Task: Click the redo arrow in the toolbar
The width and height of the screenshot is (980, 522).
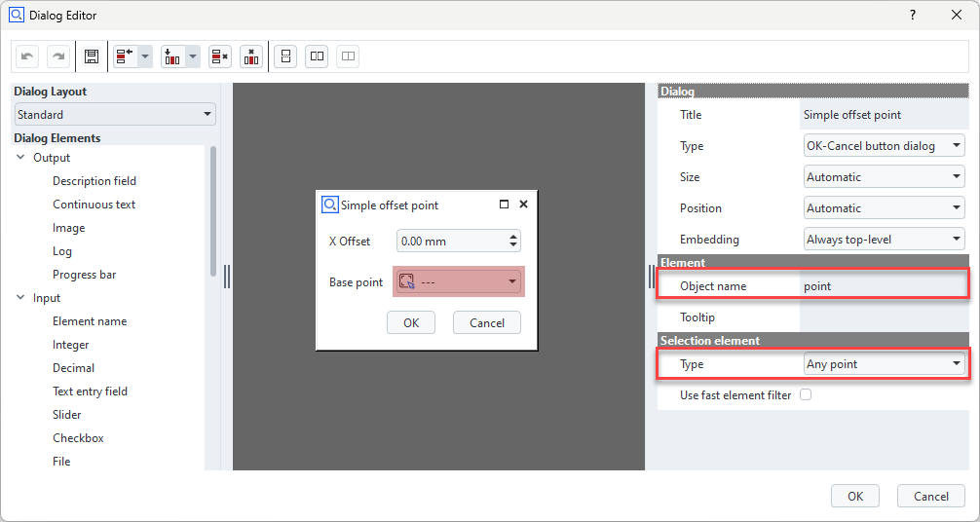Action: (x=58, y=56)
